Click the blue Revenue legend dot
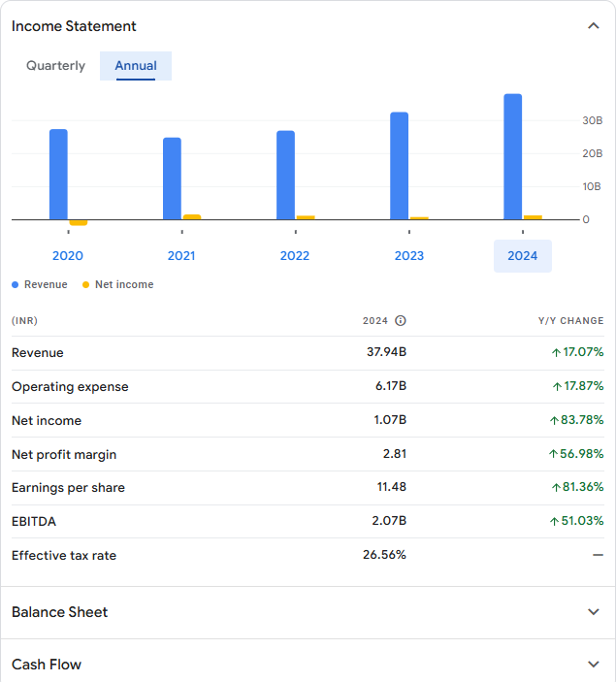Image resolution: width=616 pixels, height=682 pixels. click(16, 285)
